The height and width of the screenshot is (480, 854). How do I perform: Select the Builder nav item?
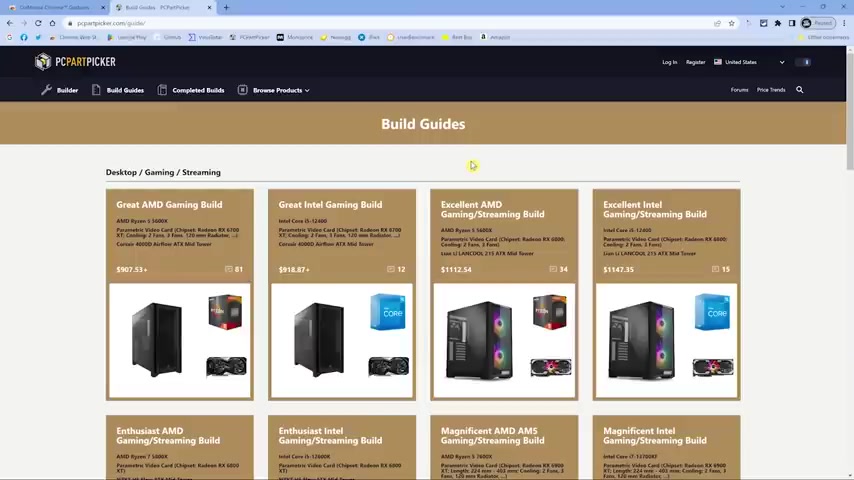60,90
